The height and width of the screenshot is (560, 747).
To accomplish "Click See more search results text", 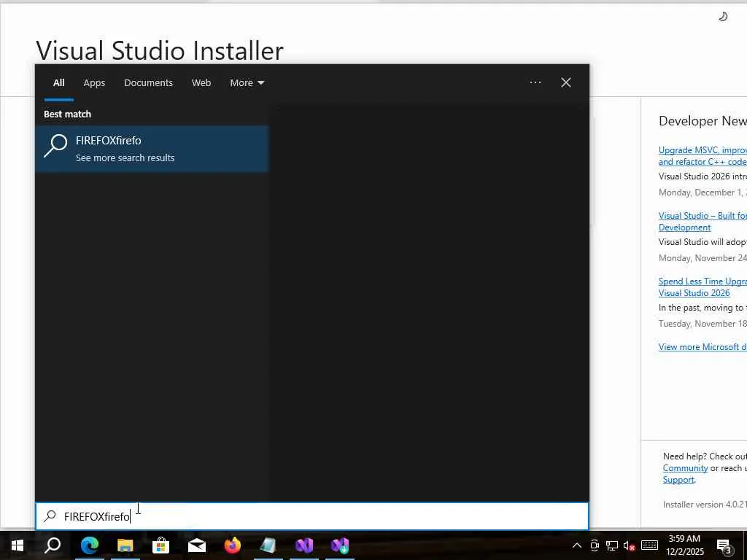I will point(125,157).
